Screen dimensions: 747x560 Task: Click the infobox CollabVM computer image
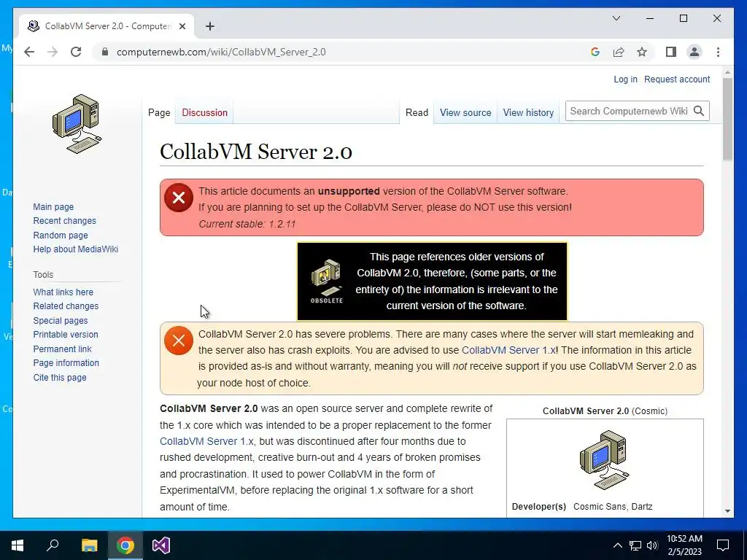point(605,459)
